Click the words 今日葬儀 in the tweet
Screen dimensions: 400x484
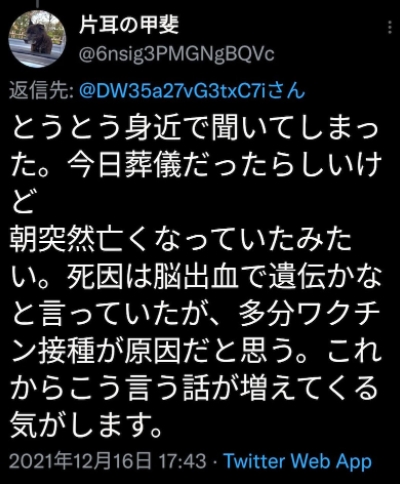tap(124, 166)
